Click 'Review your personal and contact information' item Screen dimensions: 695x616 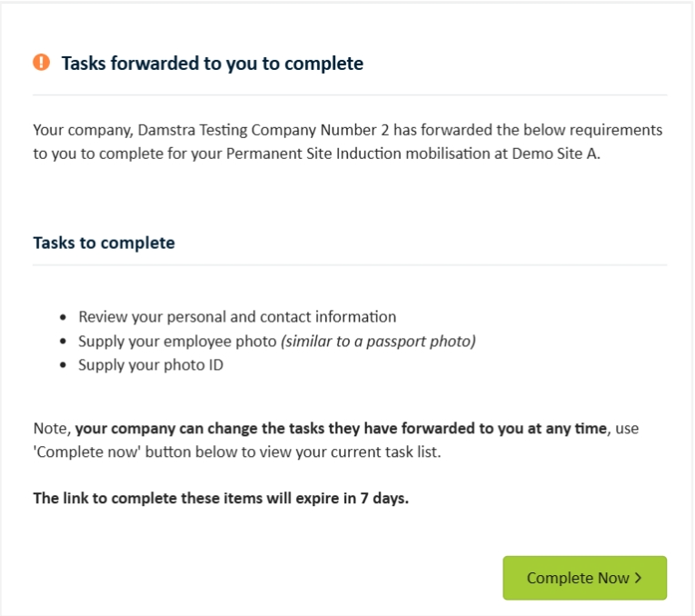(x=237, y=317)
